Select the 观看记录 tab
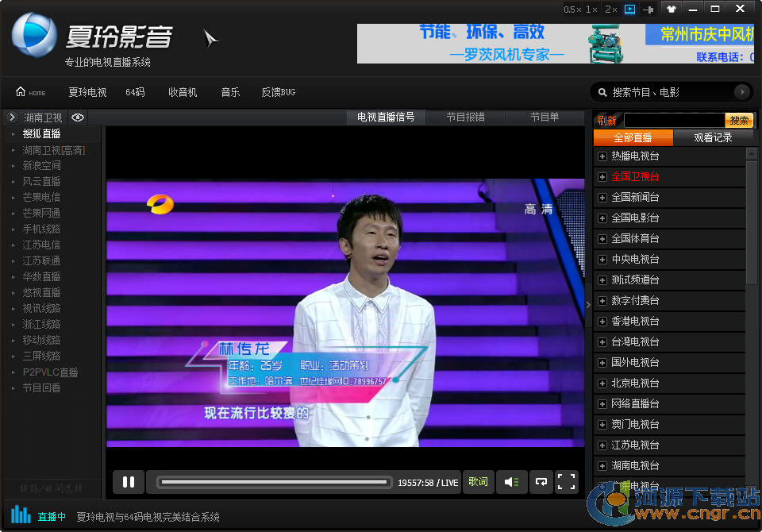 [x=713, y=137]
